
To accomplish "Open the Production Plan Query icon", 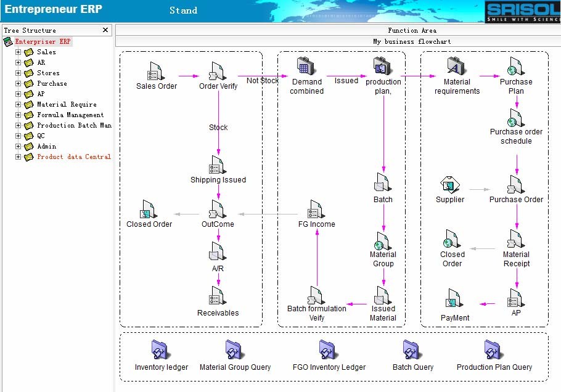I will (494, 350).
